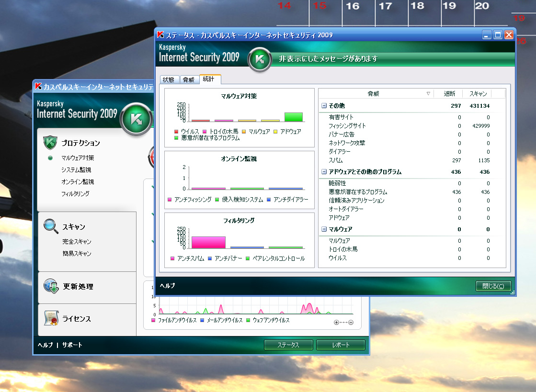Click the blue アンチバナー legend swatch
The height and width of the screenshot is (392, 536).
coord(209,258)
